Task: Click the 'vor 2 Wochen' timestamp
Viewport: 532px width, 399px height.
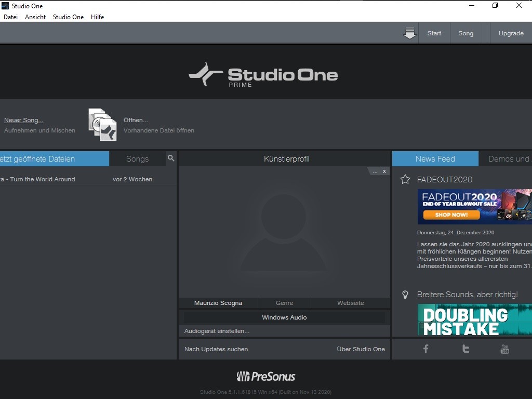Action: point(132,179)
